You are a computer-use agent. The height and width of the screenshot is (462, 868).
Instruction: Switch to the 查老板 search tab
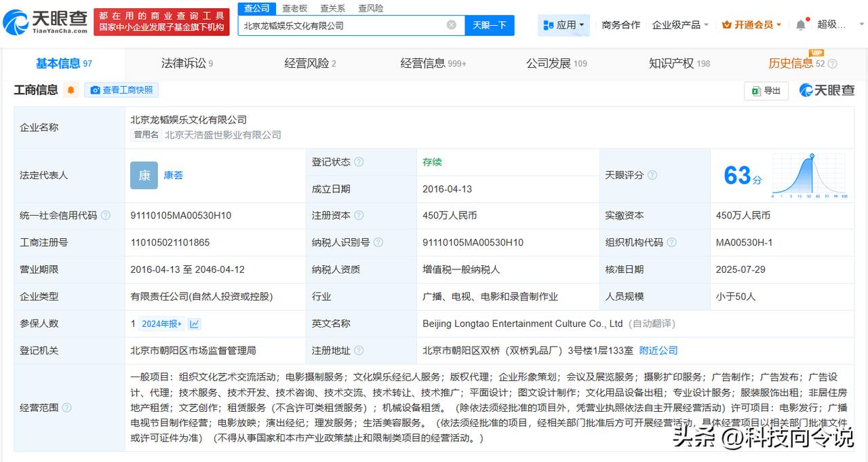(x=295, y=8)
